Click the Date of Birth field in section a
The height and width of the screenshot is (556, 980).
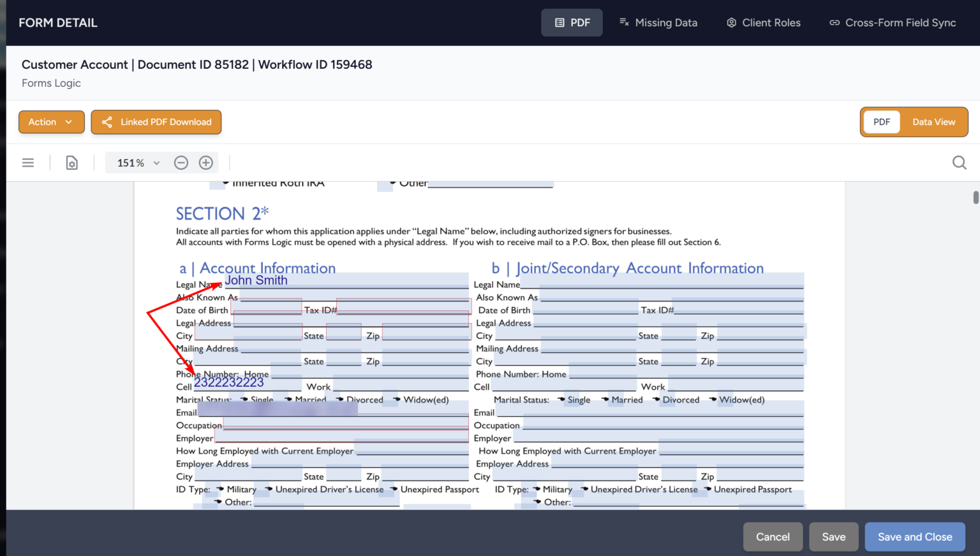265,306
